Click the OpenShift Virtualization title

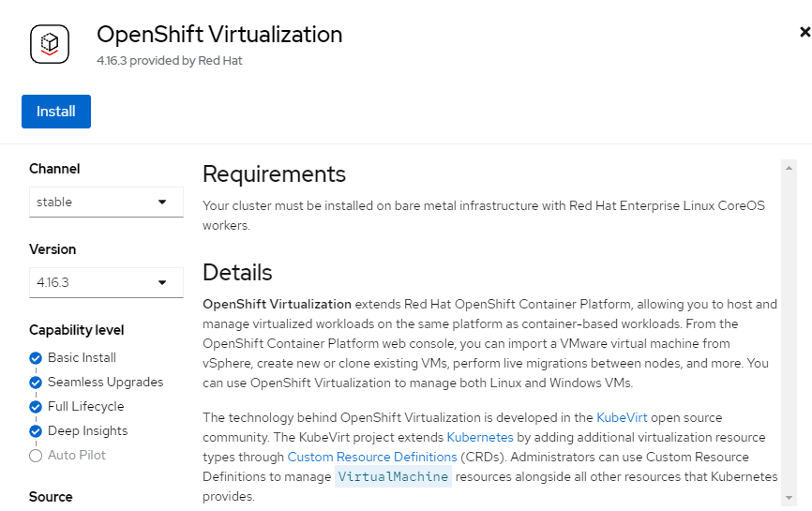tap(219, 35)
